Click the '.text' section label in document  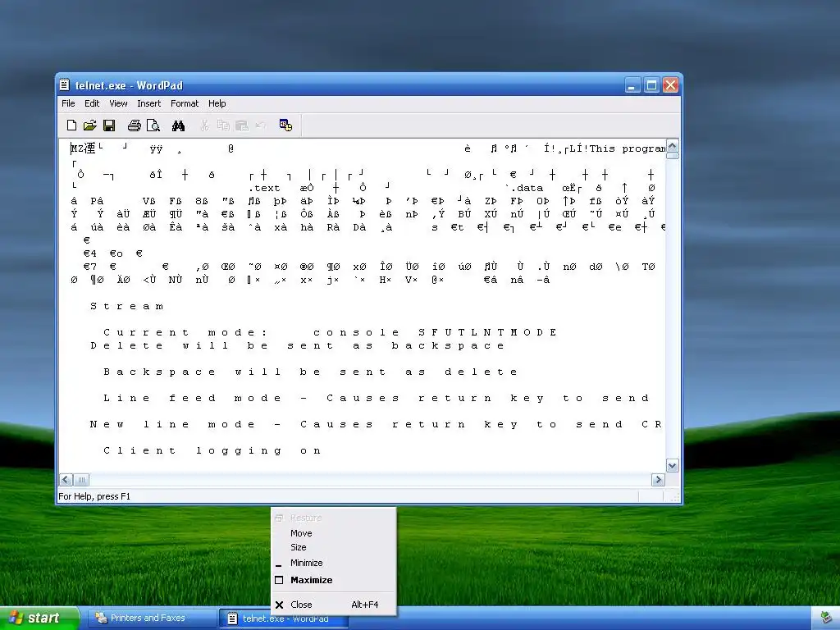click(264, 188)
